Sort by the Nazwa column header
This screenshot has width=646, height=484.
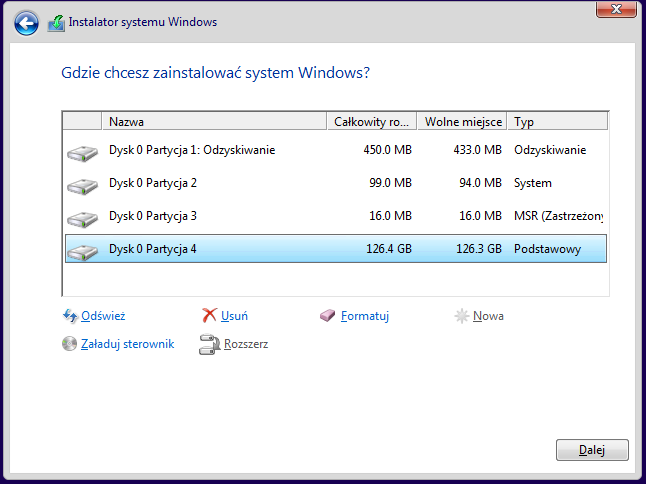214,122
